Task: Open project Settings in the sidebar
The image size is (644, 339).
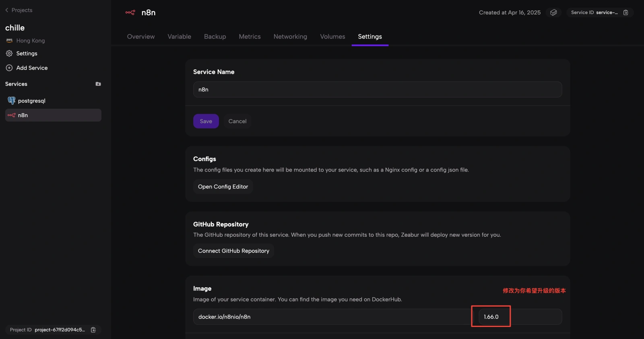Action: coord(27,54)
